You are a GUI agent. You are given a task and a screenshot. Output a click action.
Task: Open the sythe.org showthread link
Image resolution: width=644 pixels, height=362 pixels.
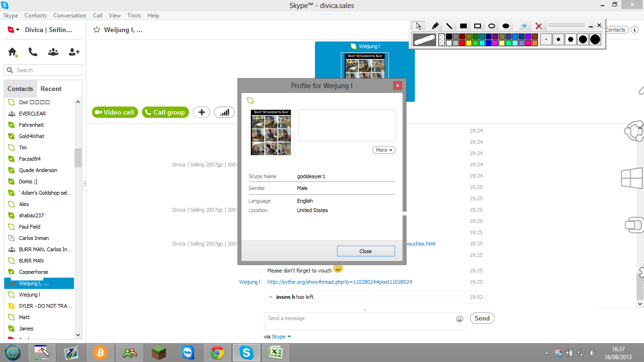pyautogui.click(x=339, y=282)
